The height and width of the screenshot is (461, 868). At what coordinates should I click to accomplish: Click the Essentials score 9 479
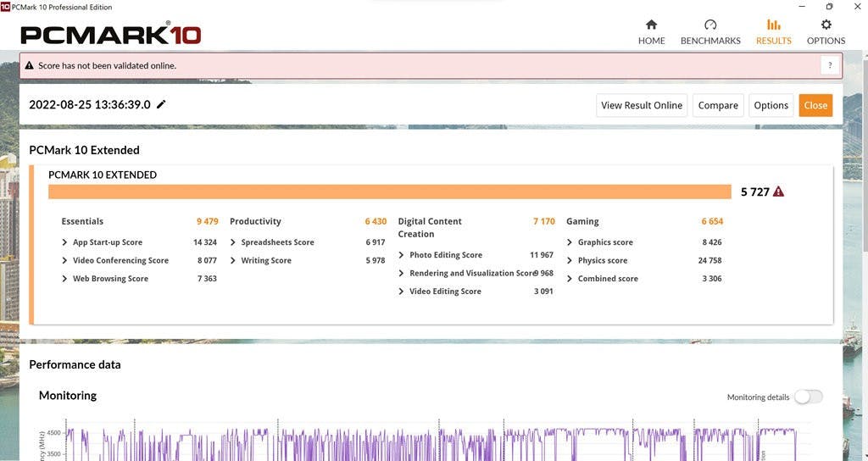[207, 221]
